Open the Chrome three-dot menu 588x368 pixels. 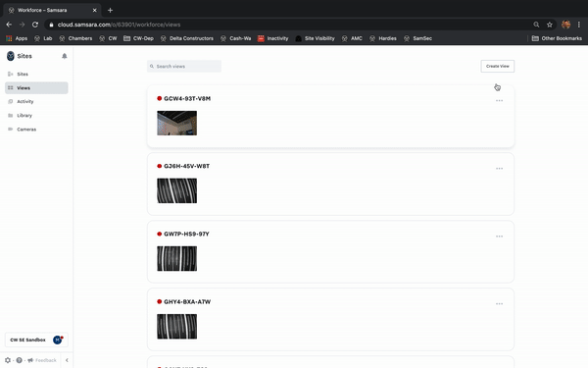tap(579, 25)
